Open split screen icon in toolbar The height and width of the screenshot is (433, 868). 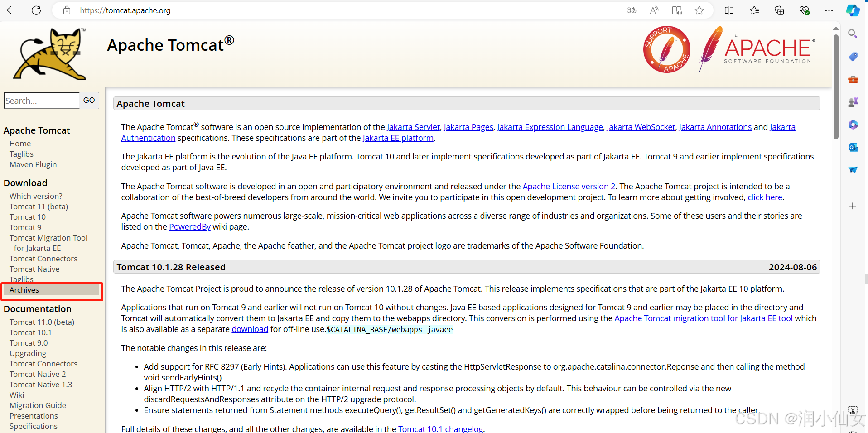coord(729,10)
